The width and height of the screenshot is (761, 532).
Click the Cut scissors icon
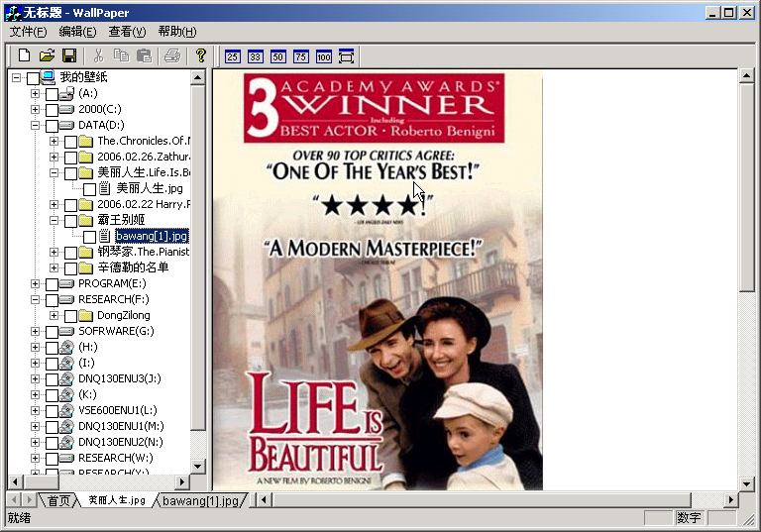[x=98, y=55]
